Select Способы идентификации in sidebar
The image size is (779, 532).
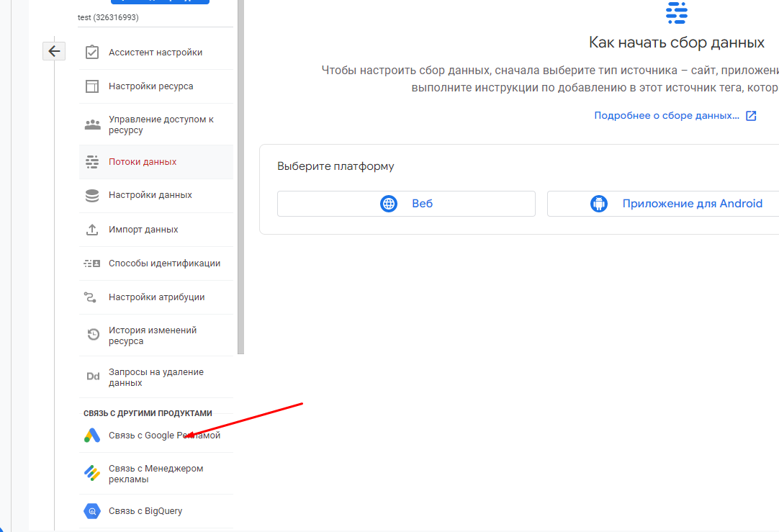(164, 263)
